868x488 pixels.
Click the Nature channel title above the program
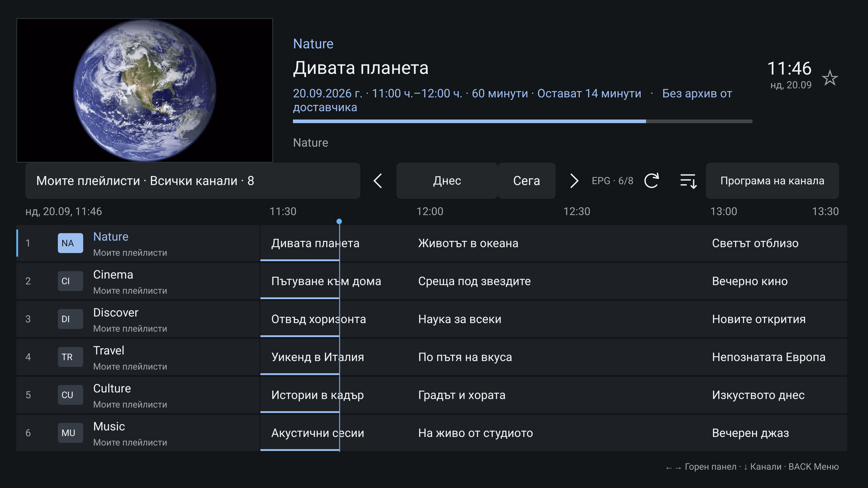[313, 44]
